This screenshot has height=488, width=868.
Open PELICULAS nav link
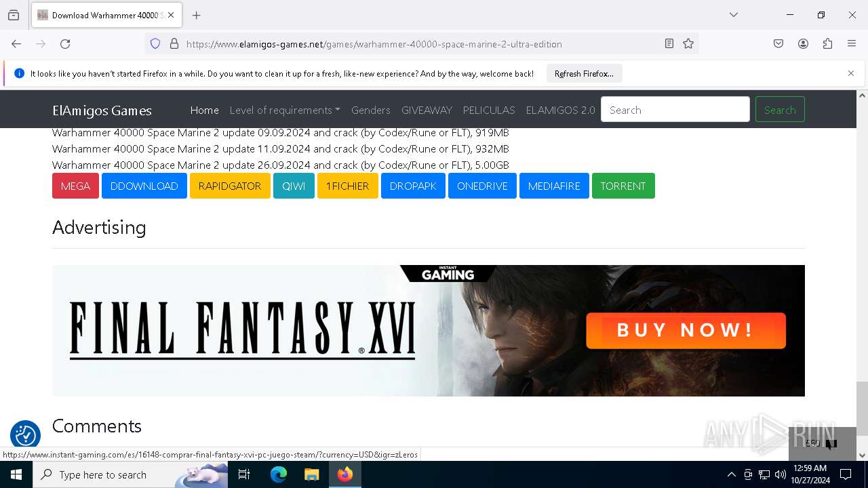(489, 110)
